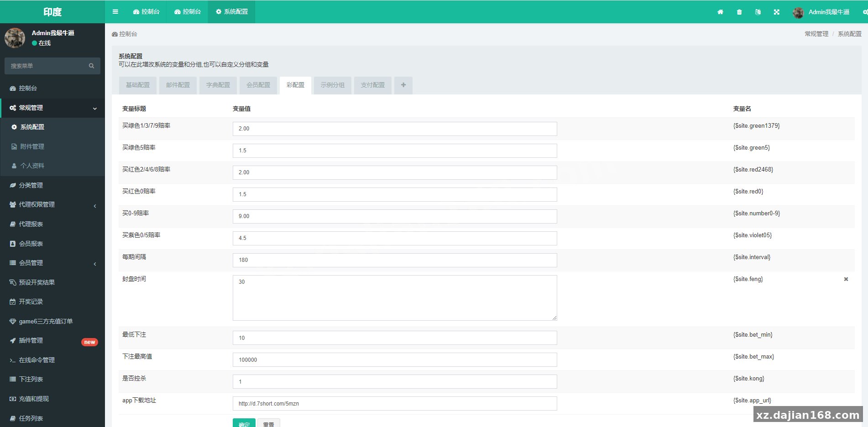Image resolution: width=868 pixels, height=427 pixels.
Task: Edit the 买绿色1/3/7/9赔率 value field
Action: coord(395,129)
